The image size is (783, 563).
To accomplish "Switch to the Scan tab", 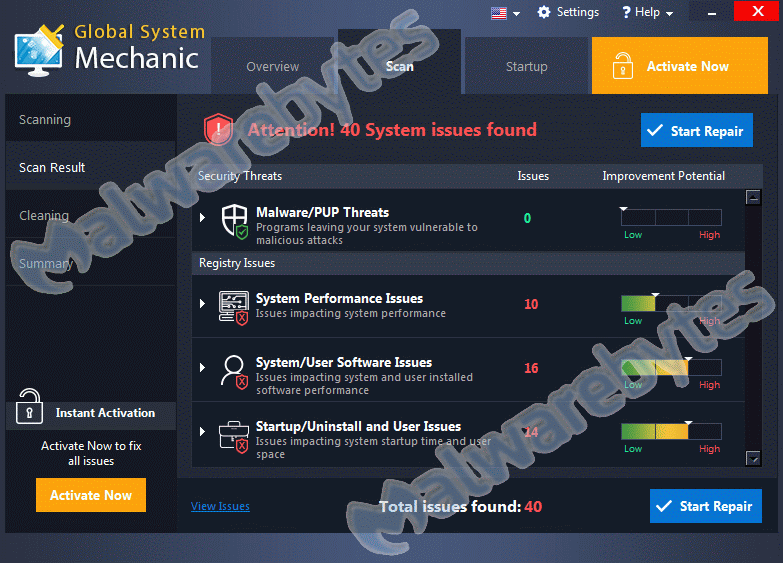I will [x=399, y=61].
